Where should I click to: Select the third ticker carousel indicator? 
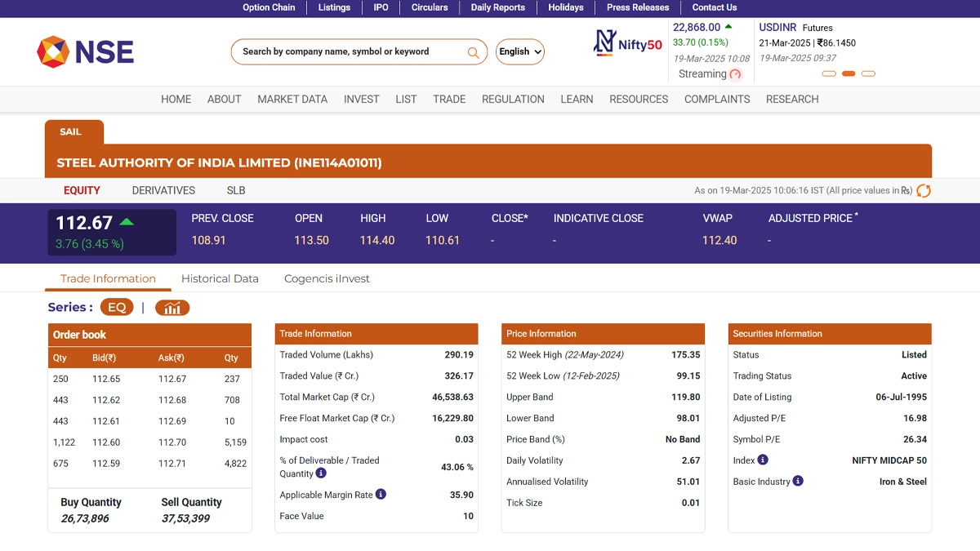[x=868, y=73]
